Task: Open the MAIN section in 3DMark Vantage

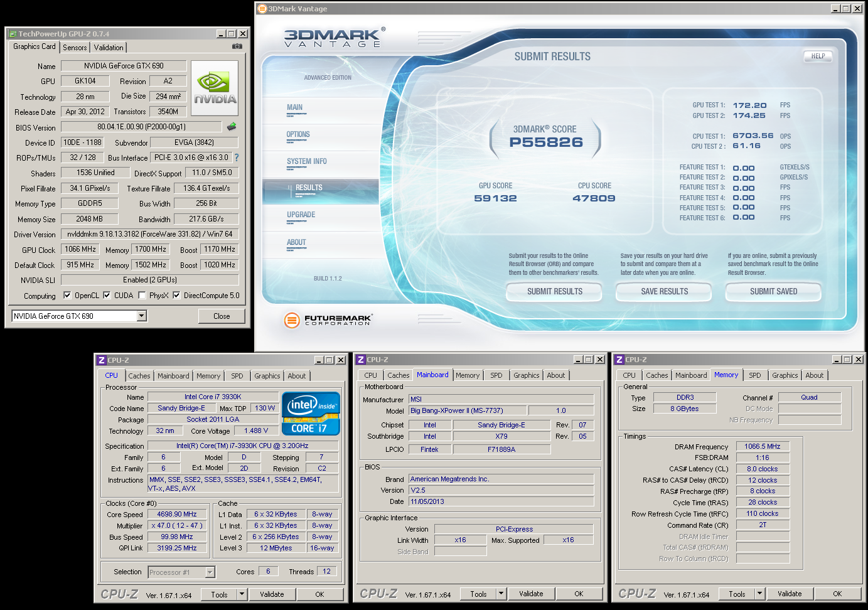Action: point(295,107)
